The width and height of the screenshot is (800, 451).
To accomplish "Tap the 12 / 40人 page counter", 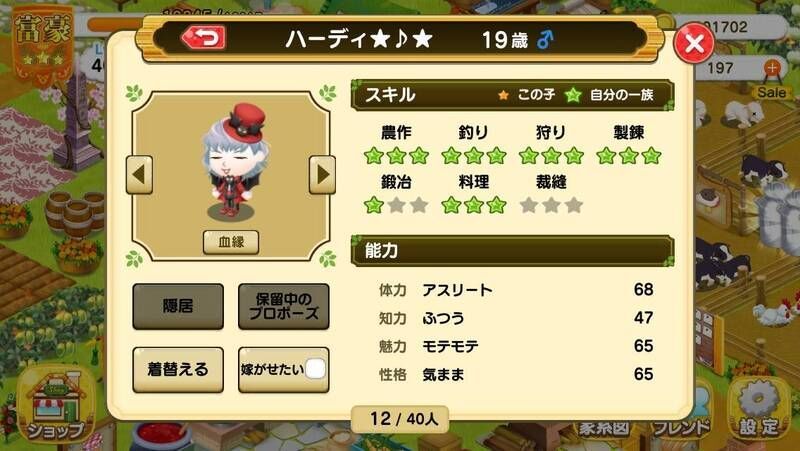I will coord(401,419).
